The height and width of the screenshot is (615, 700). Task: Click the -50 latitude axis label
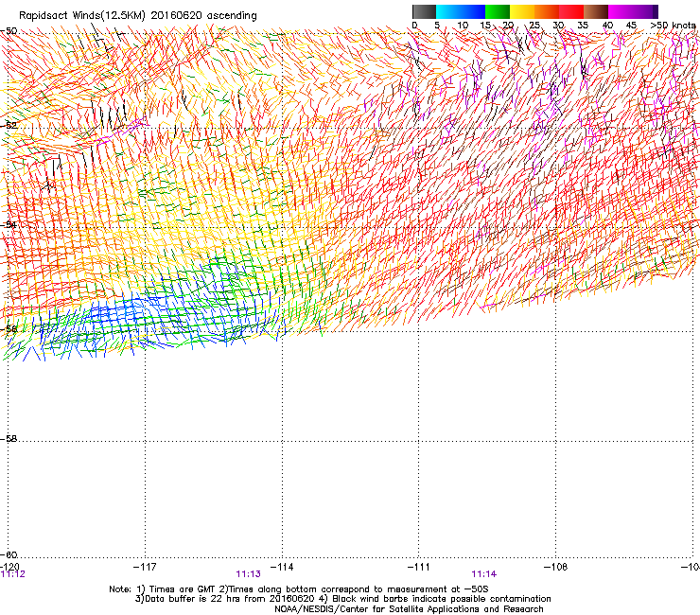point(9,31)
